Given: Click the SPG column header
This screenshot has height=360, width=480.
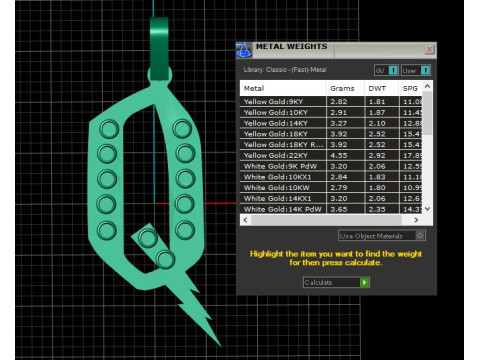Looking at the screenshot, I should [x=410, y=88].
